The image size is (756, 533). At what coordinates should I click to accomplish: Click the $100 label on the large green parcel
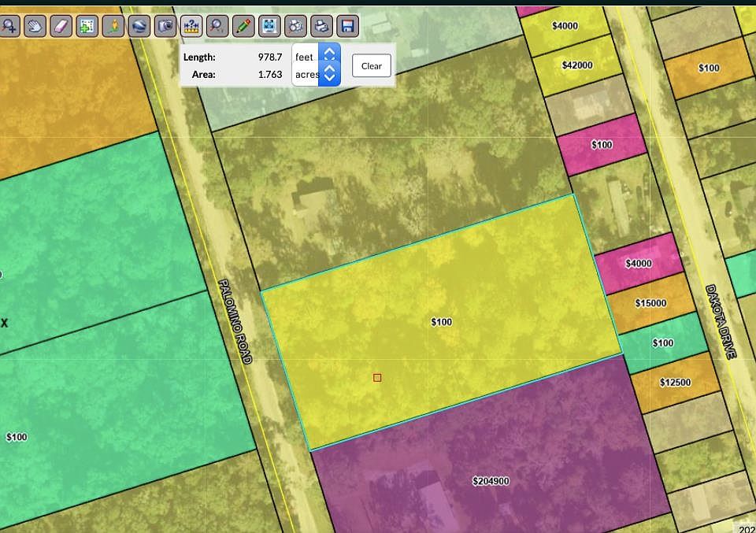click(x=17, y=437)
